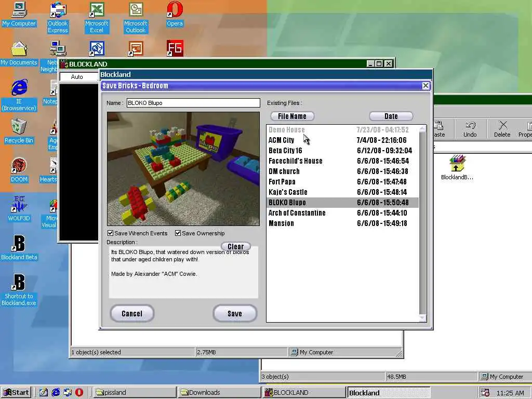Open IE (Browservice) desktop icon
The width and height of the screenshot is (532, 399).
coord(19,95)
